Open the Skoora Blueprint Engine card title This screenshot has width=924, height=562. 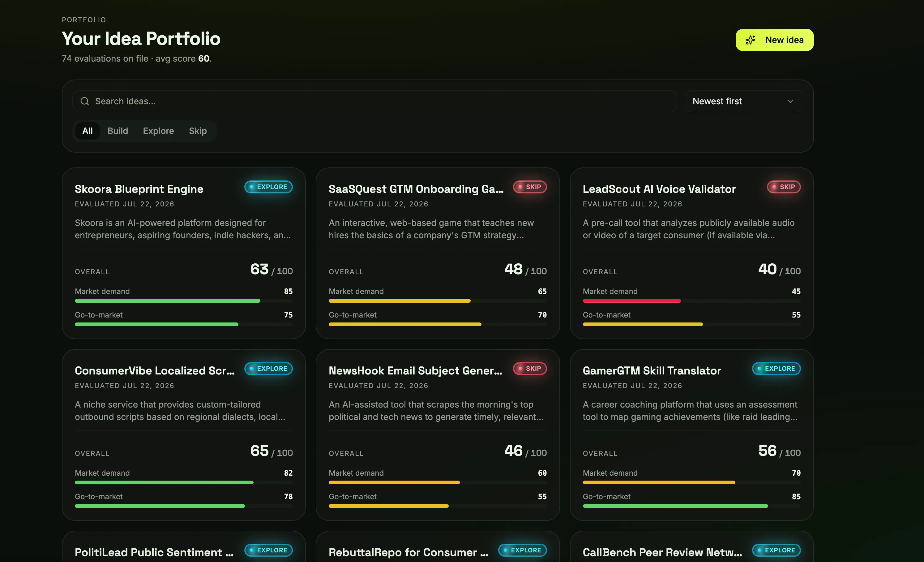[139, 189]
